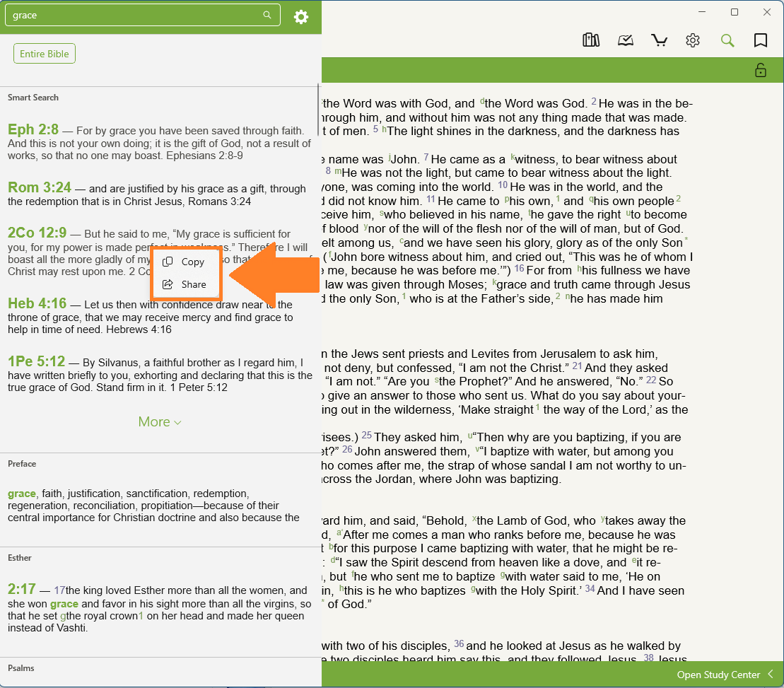Viewport: 784px width, 688px height.
Task: Open the main settings gear in top toolbar
Action: point(693,40)
